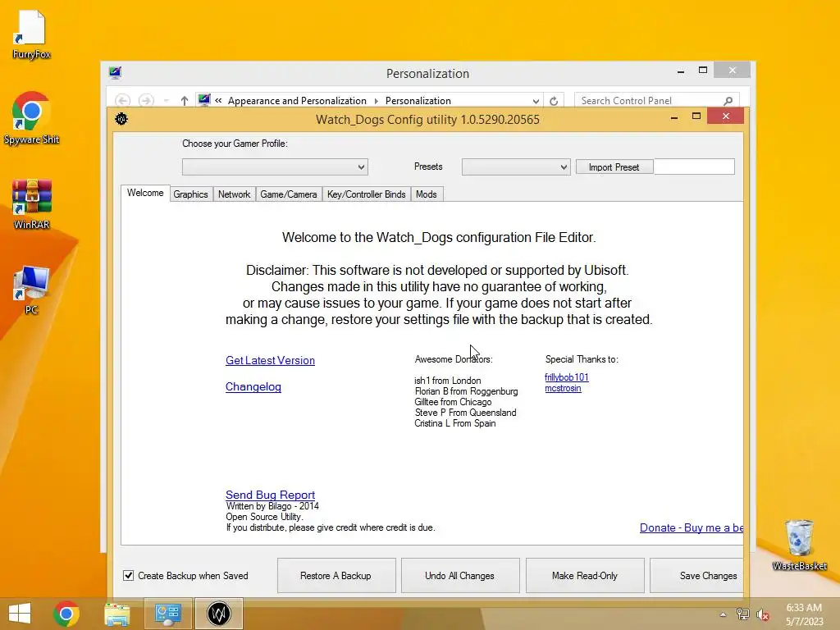Select the Welcome tab

tap(145, 193)
